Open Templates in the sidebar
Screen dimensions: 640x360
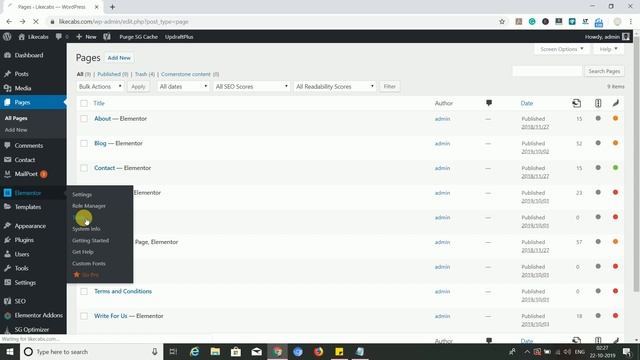click(28, 207)
